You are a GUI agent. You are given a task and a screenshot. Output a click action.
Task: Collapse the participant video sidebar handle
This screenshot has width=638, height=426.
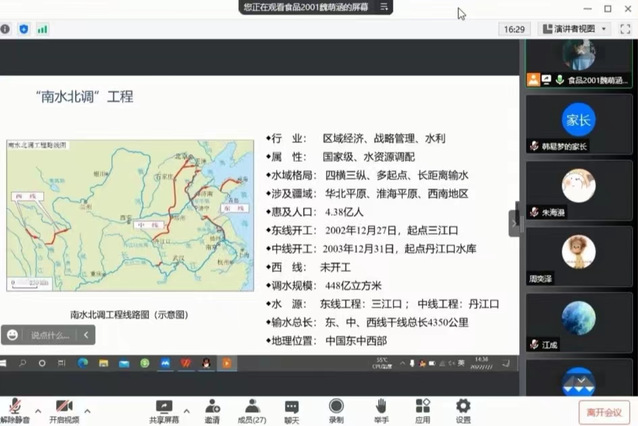tap(515, 223)
